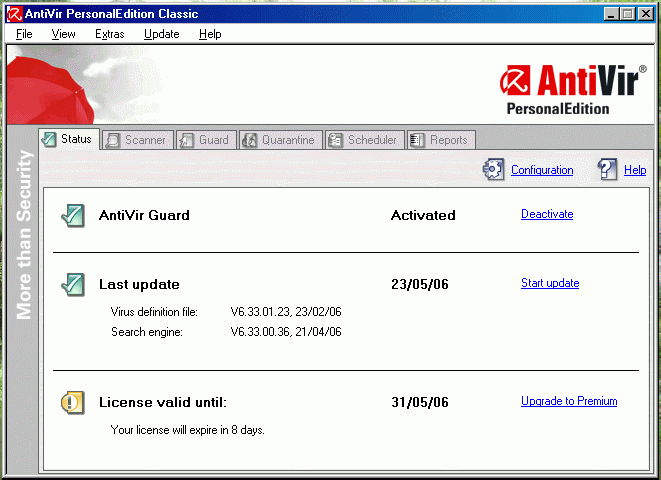Click the version 'V6.33.01.23, 23/02/06'
This screenshot has width=661, height=480.
coord(286,312)
